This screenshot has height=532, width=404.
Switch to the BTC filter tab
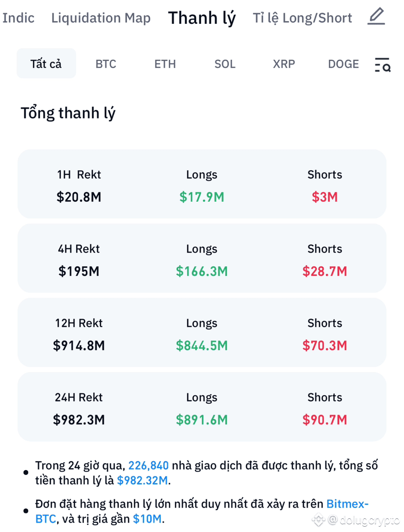[106, 64]
